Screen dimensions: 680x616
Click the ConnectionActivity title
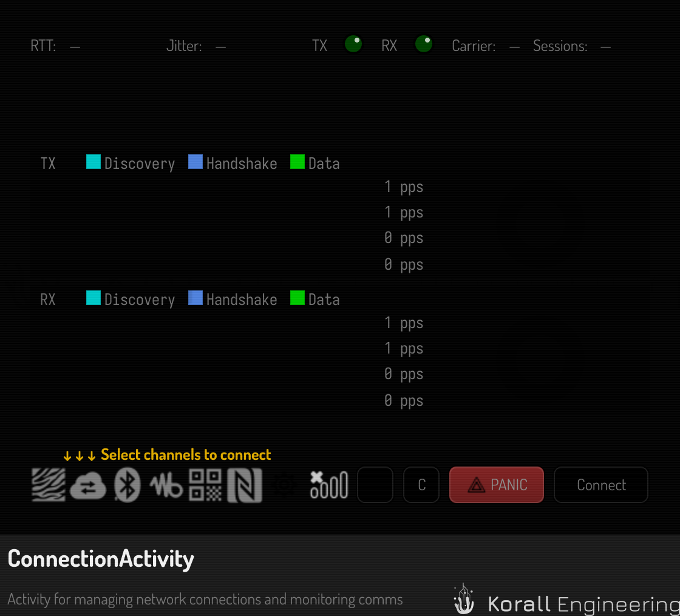coord(101,559)
